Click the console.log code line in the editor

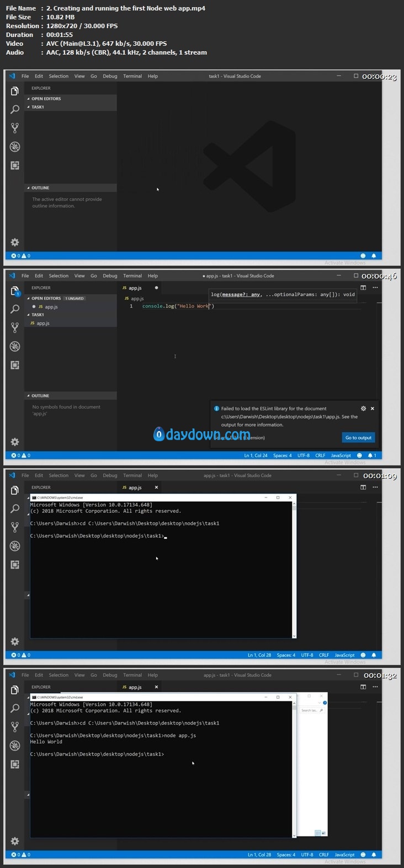(178, 306)
